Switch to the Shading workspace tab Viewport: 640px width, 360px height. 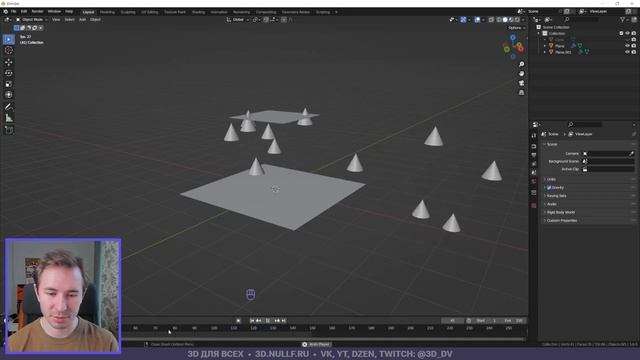(198, 12)
